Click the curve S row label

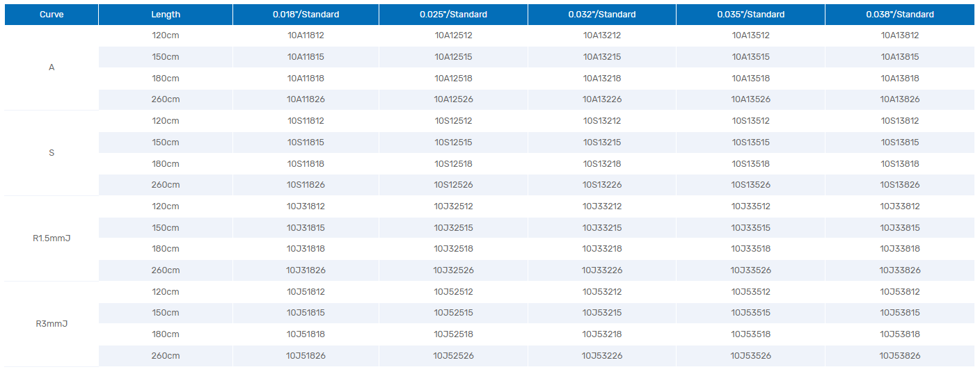pos(52,153)
